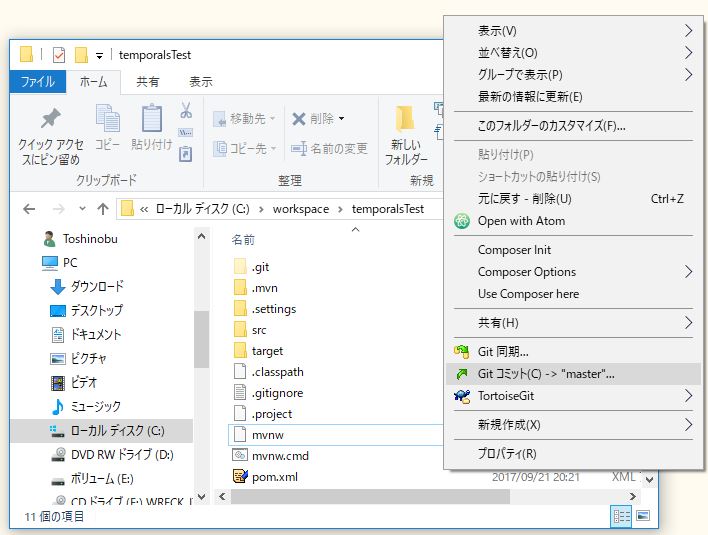The width and height of the screenshot is (708, 535).
Task: Switch to the View (表示) ribbon tab
Action: (201, 82)
